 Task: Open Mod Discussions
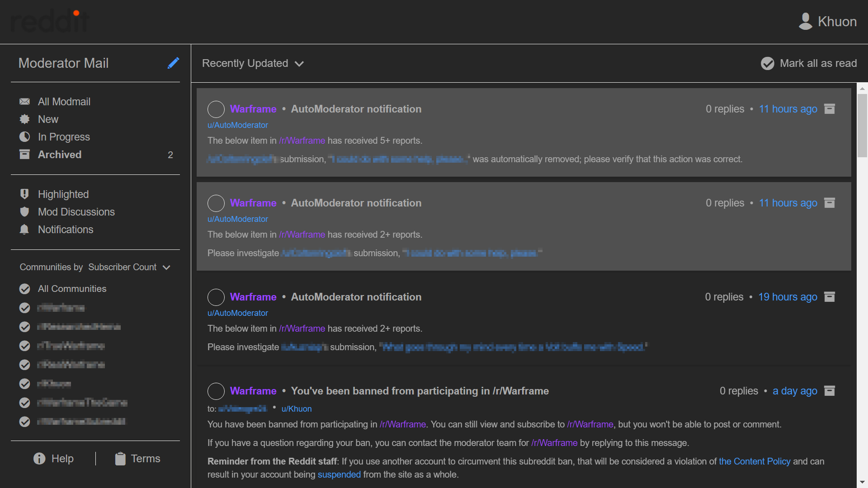pos(76,212)
